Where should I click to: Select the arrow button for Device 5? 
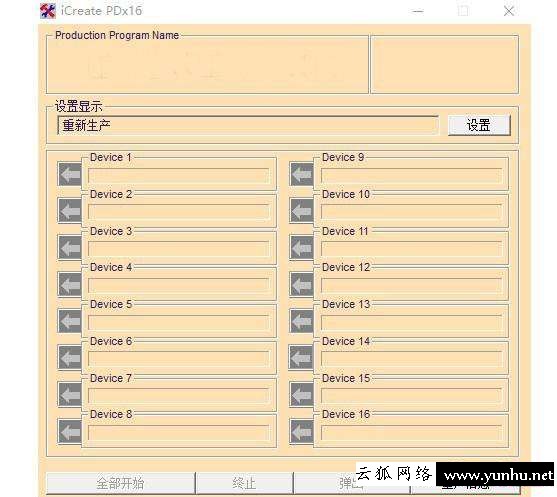pos(70,321)
